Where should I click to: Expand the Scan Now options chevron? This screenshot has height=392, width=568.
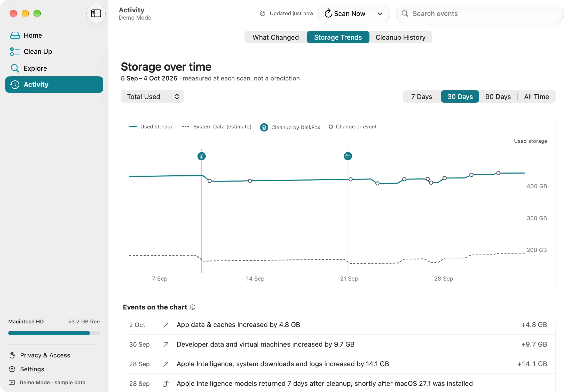tap(380, 13)
